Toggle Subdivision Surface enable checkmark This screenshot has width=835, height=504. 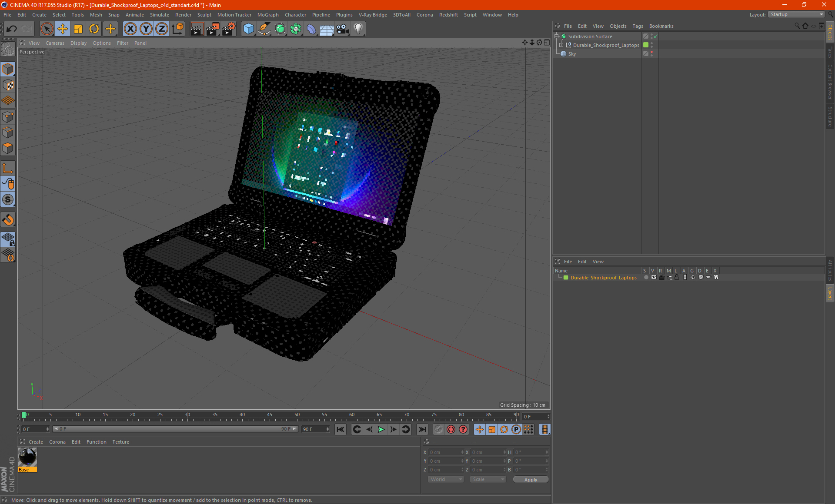coord(656,36)
